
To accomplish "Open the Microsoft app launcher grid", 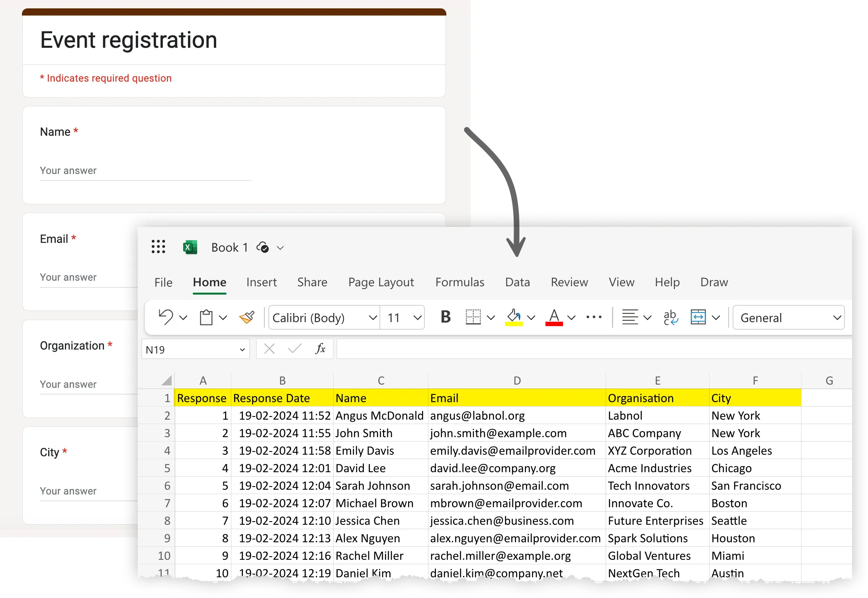I will pyautogui.click(x=158, y=247).
